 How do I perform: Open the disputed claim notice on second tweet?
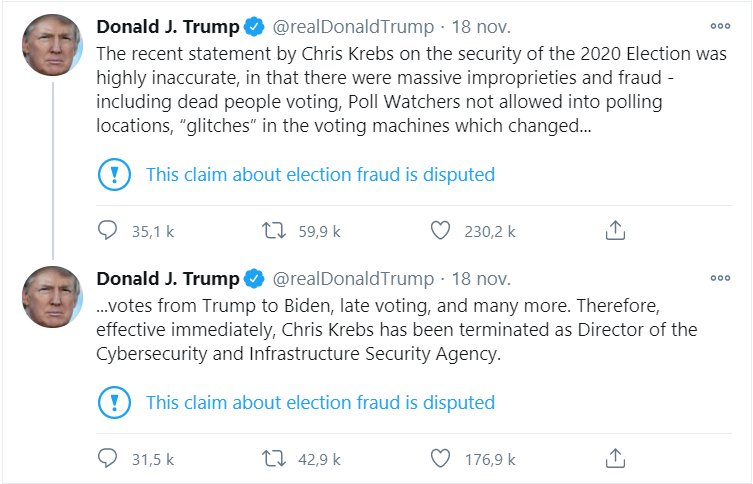(x=320, y=403)
